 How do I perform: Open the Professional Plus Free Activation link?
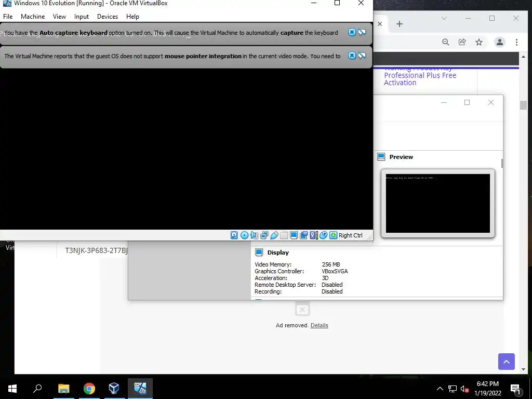[x=420, y=79]
